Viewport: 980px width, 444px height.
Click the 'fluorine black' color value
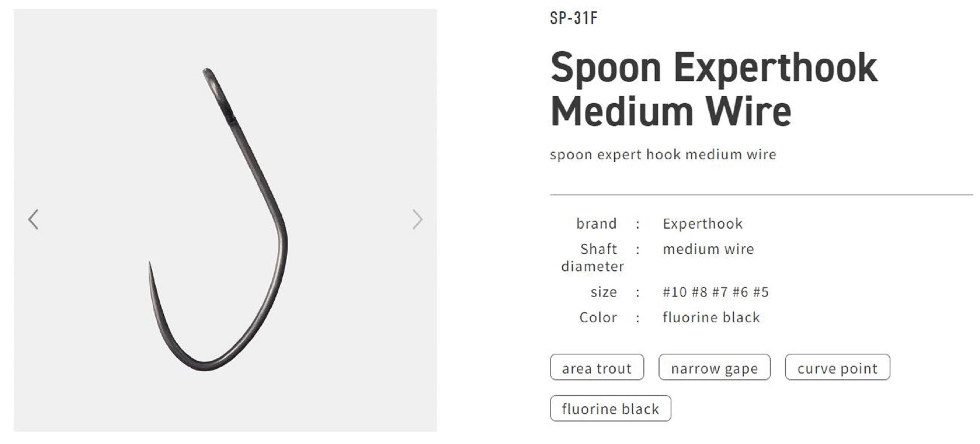tap(711, 317)
